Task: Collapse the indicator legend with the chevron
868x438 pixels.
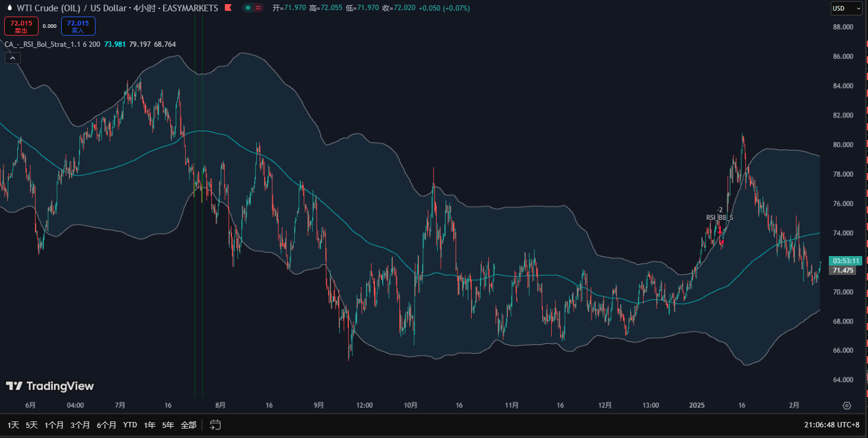Action: (12, 58)
